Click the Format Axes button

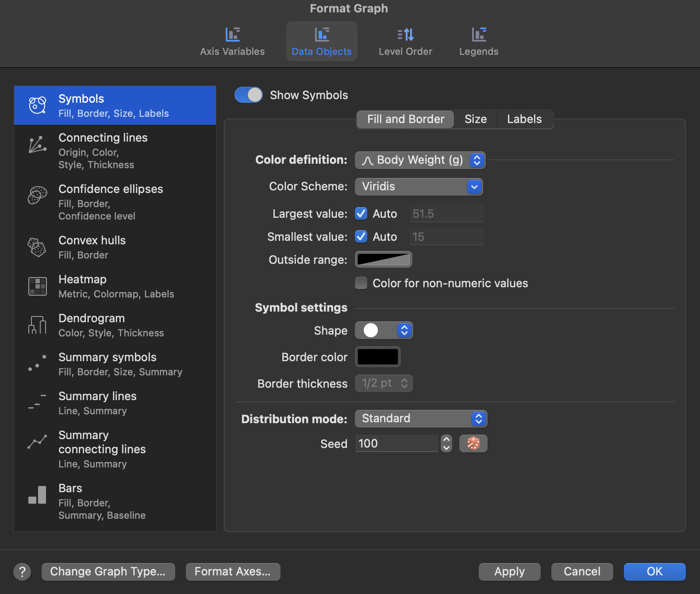point(233,572)
